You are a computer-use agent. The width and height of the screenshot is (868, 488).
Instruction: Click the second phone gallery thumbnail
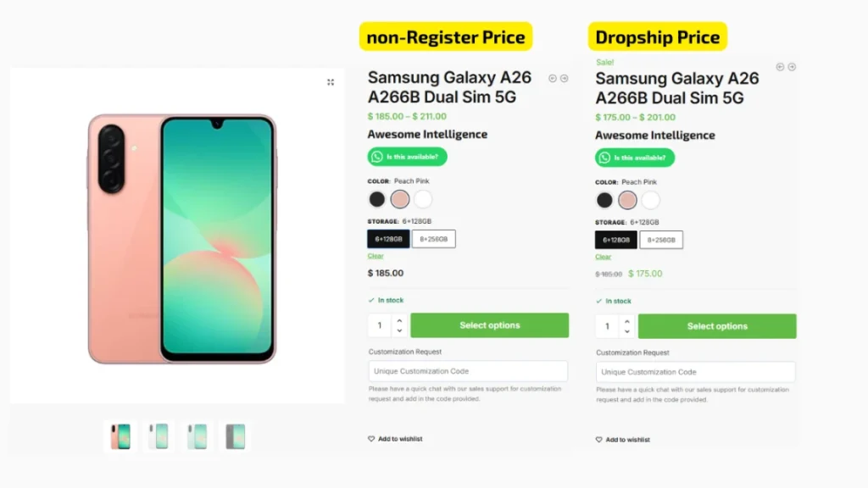point(158,435)
